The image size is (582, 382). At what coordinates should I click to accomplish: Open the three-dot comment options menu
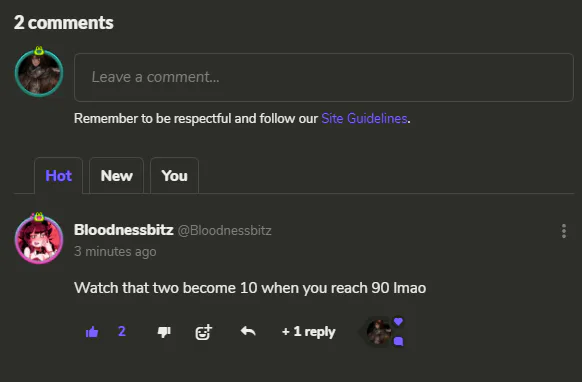click(x=564, y=231)
